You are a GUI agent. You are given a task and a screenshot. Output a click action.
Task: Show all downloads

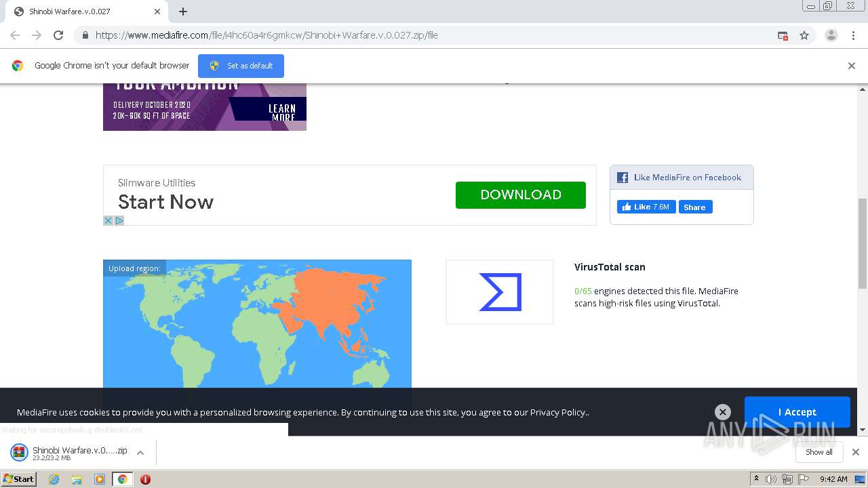click(x=818, y=452)
